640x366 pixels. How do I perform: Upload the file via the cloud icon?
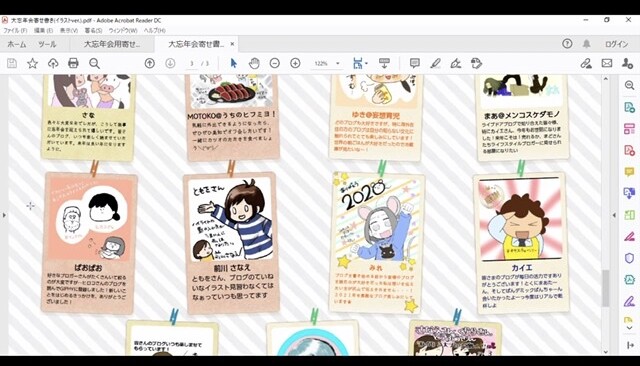pyautogui.click(x=53, y=63)
